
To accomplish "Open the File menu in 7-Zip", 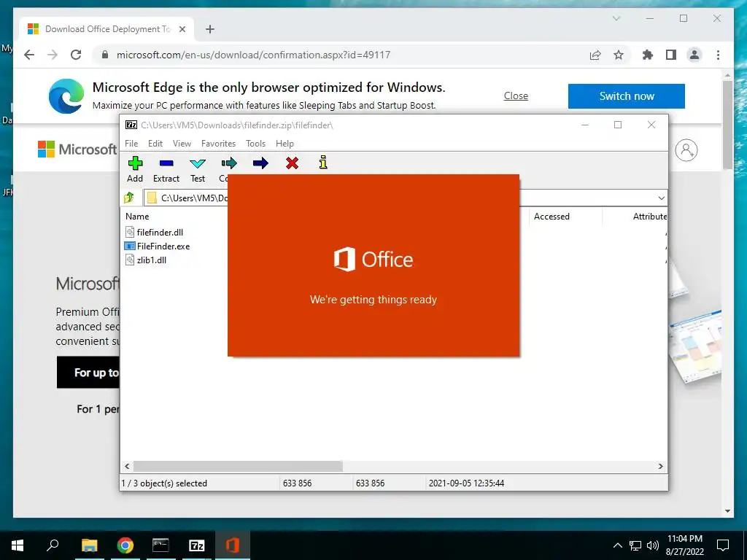I will pyautogui.click(x=131, y=144).
